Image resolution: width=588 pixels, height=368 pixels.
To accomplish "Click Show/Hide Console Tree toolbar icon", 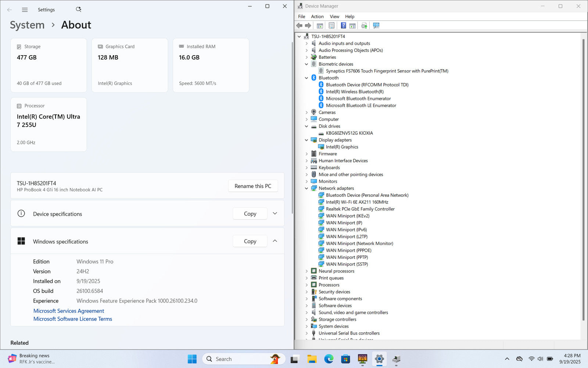I will click(320, 25).
